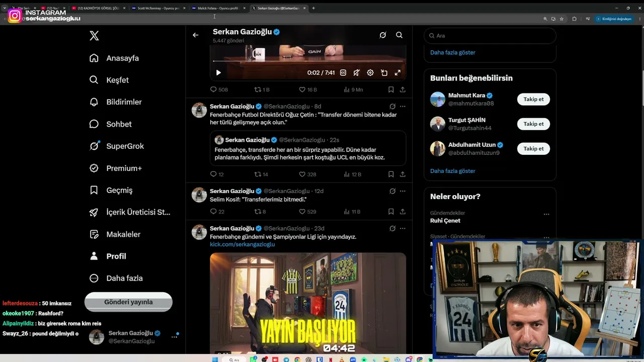
Task: Open Bildirimler in the sidebar
Action: pyautogui.click(x=116, y=102)
